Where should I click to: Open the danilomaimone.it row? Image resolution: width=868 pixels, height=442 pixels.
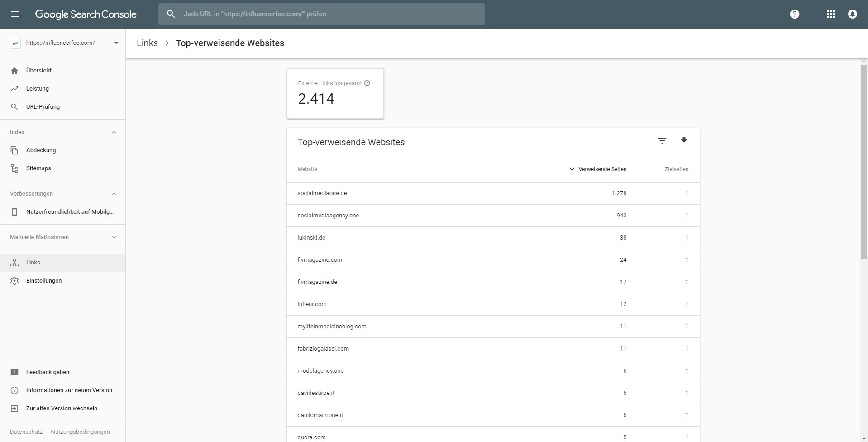(493, 415)
